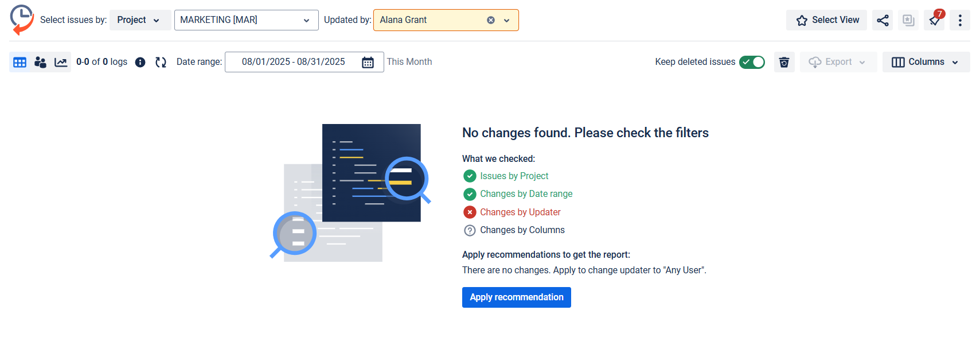Open the Updated by user dropdown arrow
Viewport: 980px width, 337px height.
pos(507,20)
